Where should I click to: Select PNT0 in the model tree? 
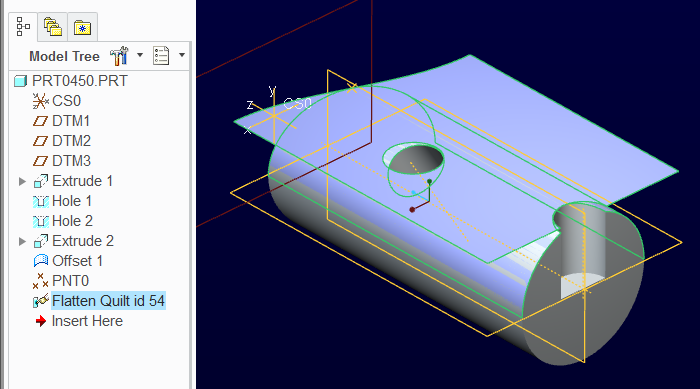(71, 281)
